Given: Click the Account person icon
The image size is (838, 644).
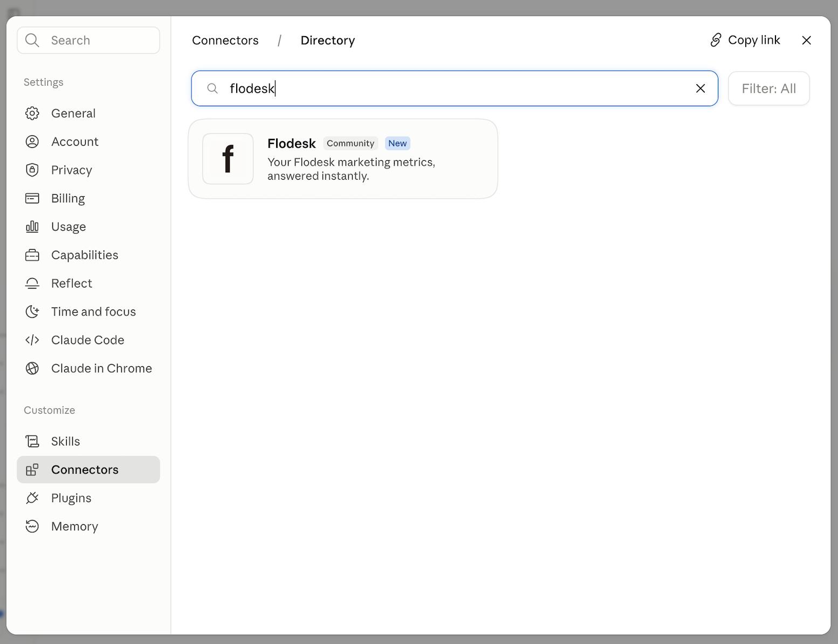Looking at the screenshot, I should (32, 142).
